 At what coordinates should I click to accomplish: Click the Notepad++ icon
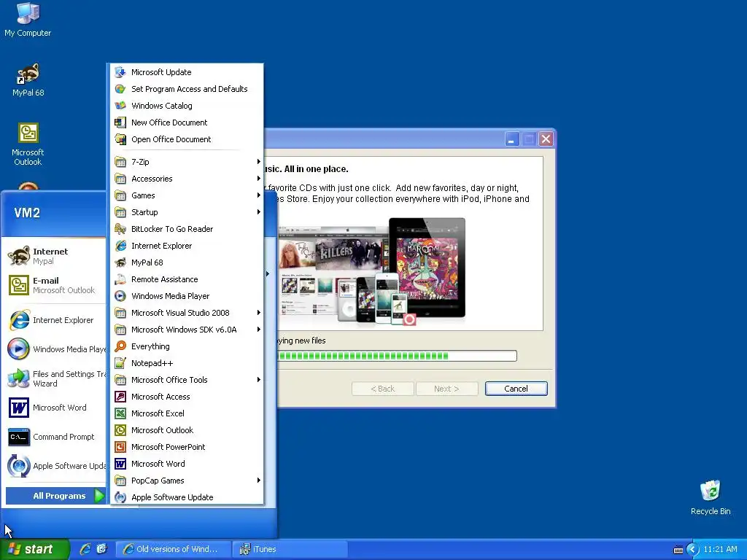pos(120,363)
